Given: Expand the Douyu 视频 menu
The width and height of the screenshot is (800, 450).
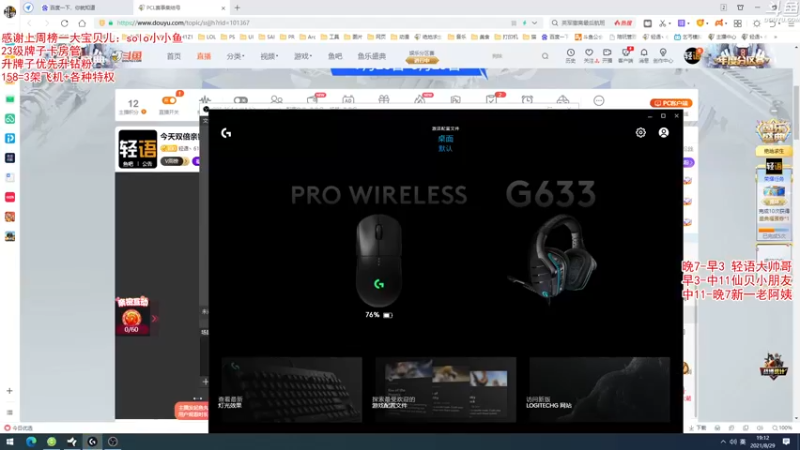Looking at the screenshot, I should tap(269, 56).
